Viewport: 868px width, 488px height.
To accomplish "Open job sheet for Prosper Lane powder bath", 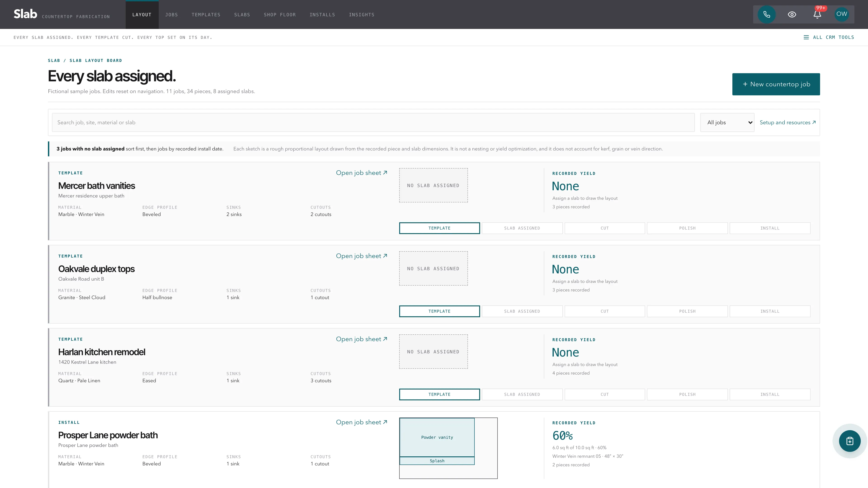I will [362, 422].
